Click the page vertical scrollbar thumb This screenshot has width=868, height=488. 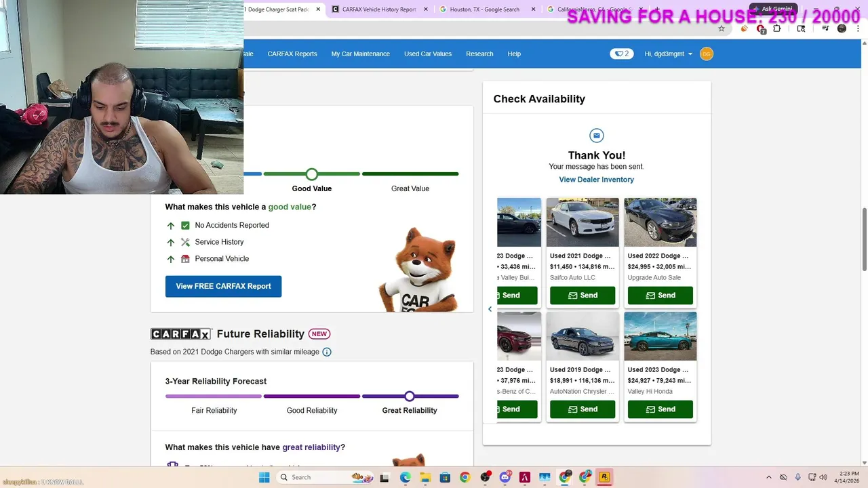point(864,240)
